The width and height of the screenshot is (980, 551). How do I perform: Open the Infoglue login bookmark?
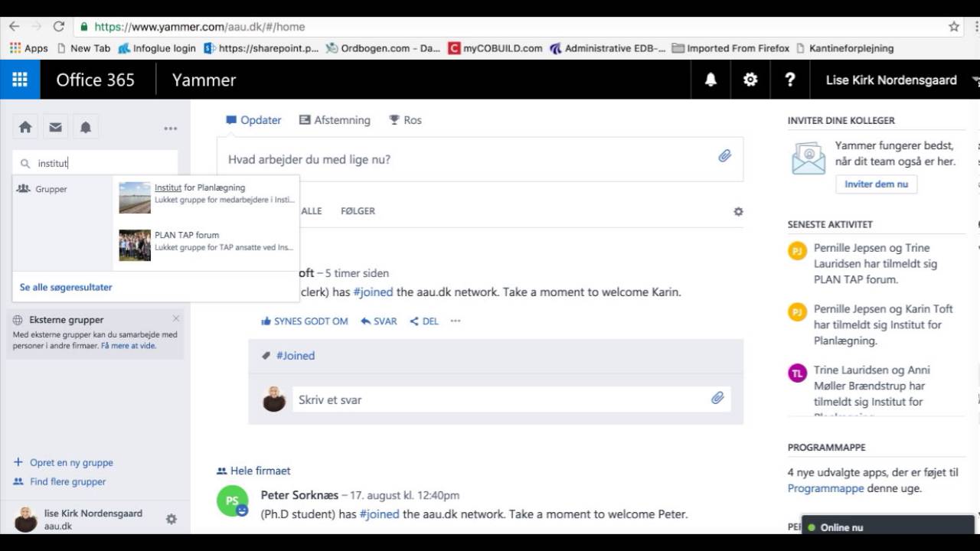click(156, 48)
